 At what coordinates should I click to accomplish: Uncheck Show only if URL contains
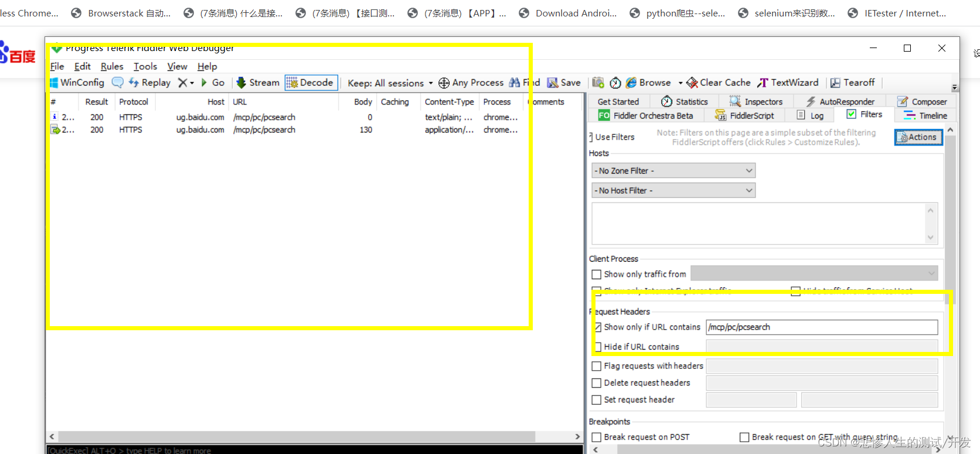click(x=598, y=327)
